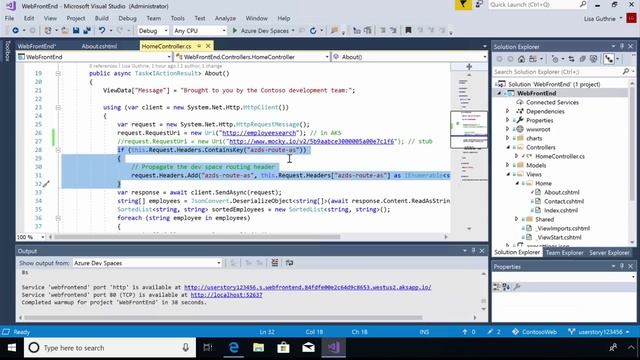Click the Properties wrench icon in Properties panel

(x=517, y=287)
